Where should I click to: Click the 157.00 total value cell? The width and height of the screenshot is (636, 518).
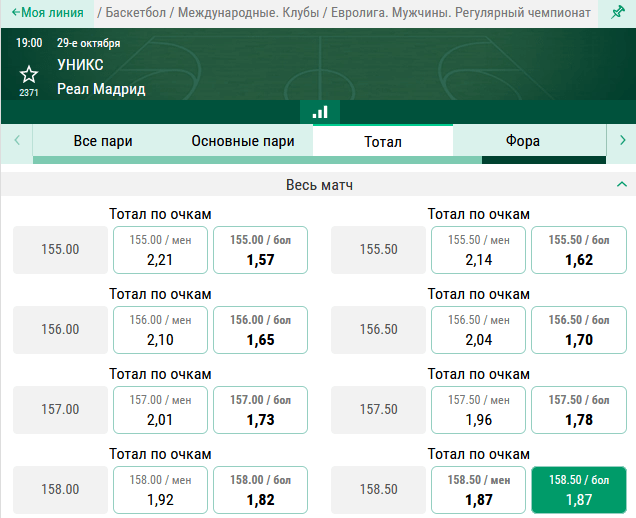click(60, 409)
